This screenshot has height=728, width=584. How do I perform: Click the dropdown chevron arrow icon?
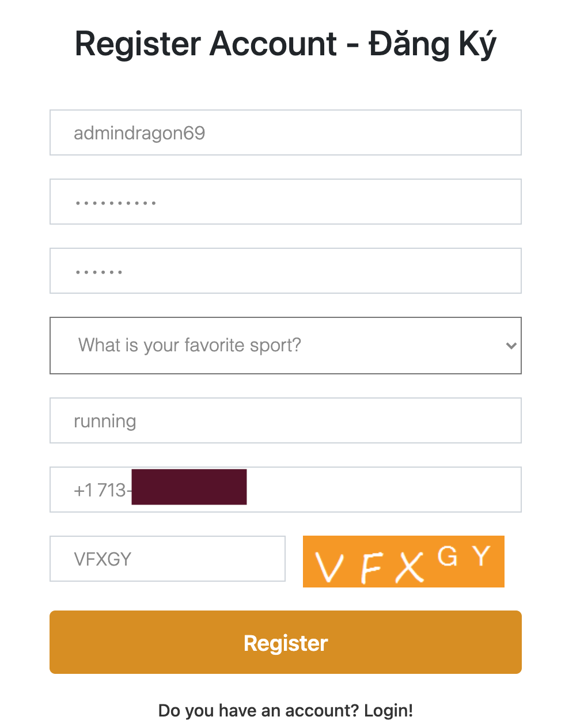511,346
